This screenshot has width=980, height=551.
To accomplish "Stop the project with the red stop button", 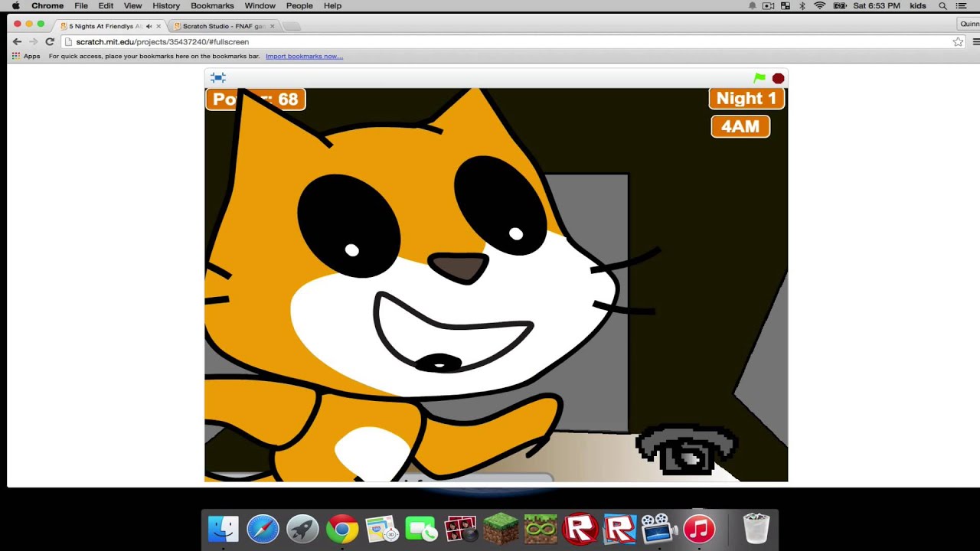I will click(778, 78).
